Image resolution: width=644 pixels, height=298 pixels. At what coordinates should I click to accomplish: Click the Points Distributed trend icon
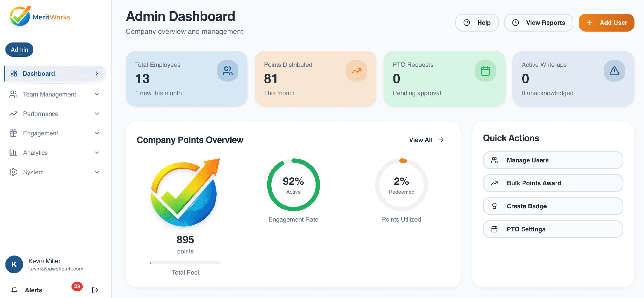pos(356,71)
